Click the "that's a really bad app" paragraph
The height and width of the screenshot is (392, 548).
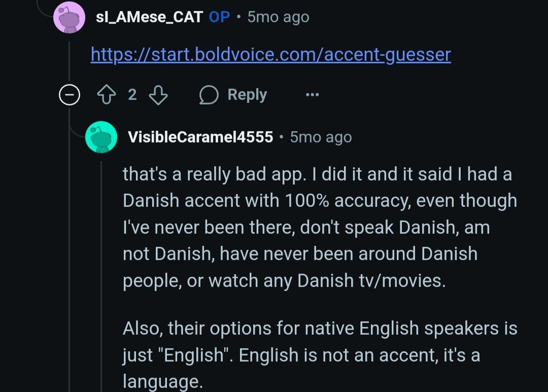pos(320,227)
